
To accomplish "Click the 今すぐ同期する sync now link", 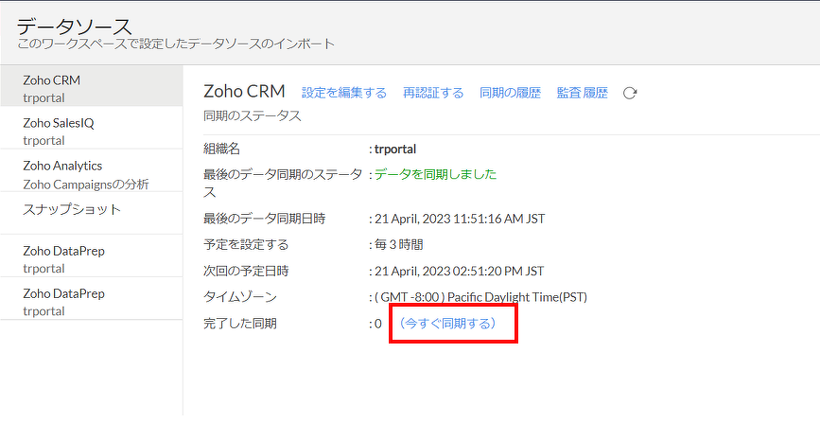I will click(x=454, y=324).
